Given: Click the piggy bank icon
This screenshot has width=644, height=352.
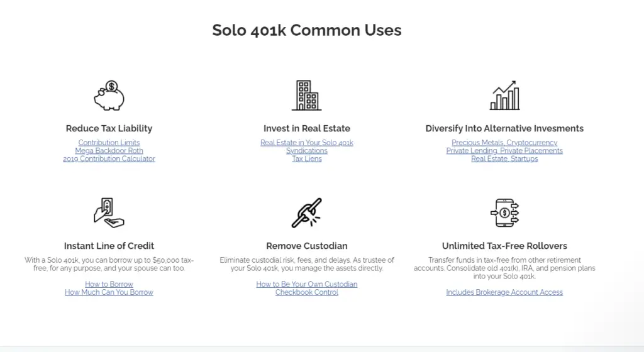Looking at the screenshot, I should 109,96.
